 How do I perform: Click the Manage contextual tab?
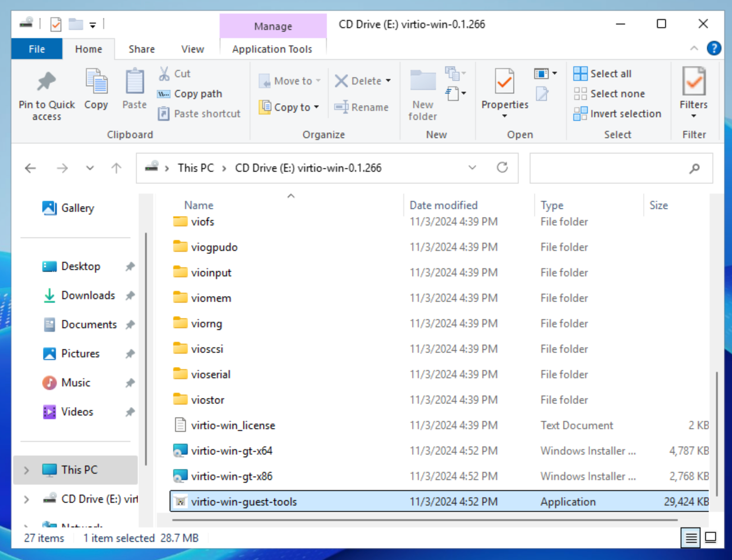coord(273,26)
